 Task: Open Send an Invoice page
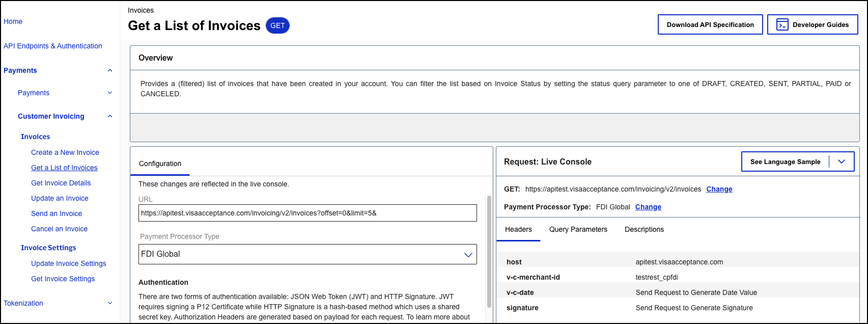click(57, 213)
